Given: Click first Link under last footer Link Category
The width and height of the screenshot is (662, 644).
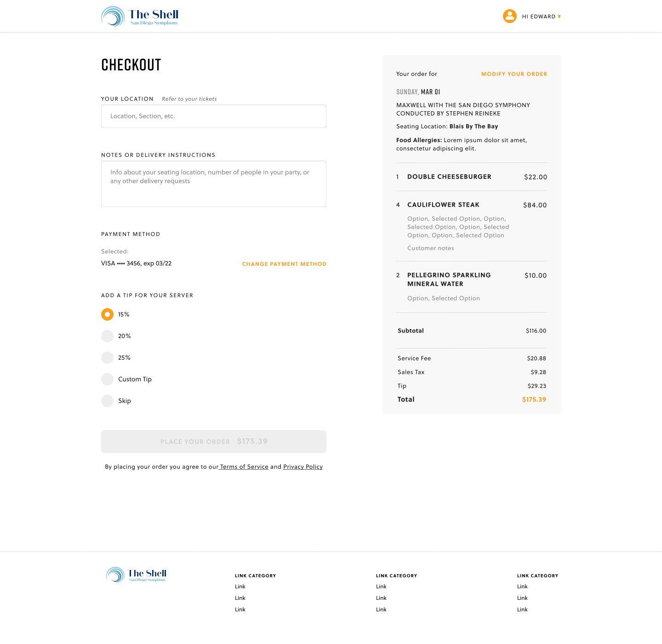Looking at the screenshot, I should (x=522, y=586).
